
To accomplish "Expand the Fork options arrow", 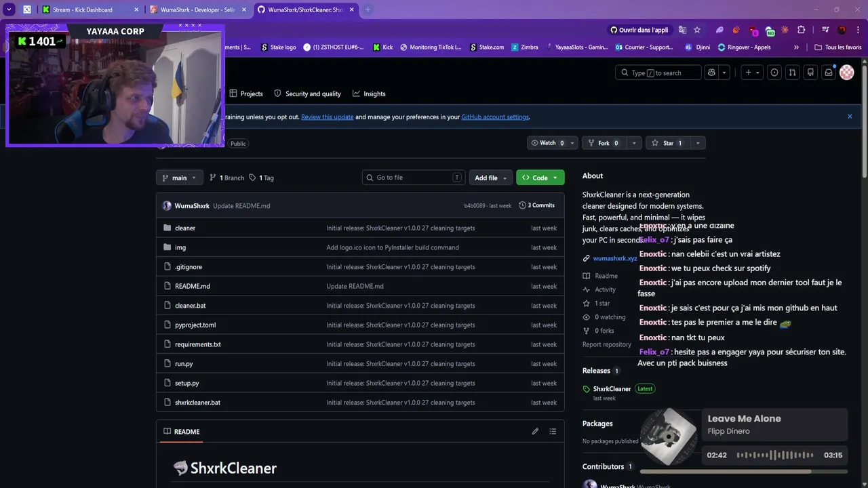I will click(x=634, y=143).
